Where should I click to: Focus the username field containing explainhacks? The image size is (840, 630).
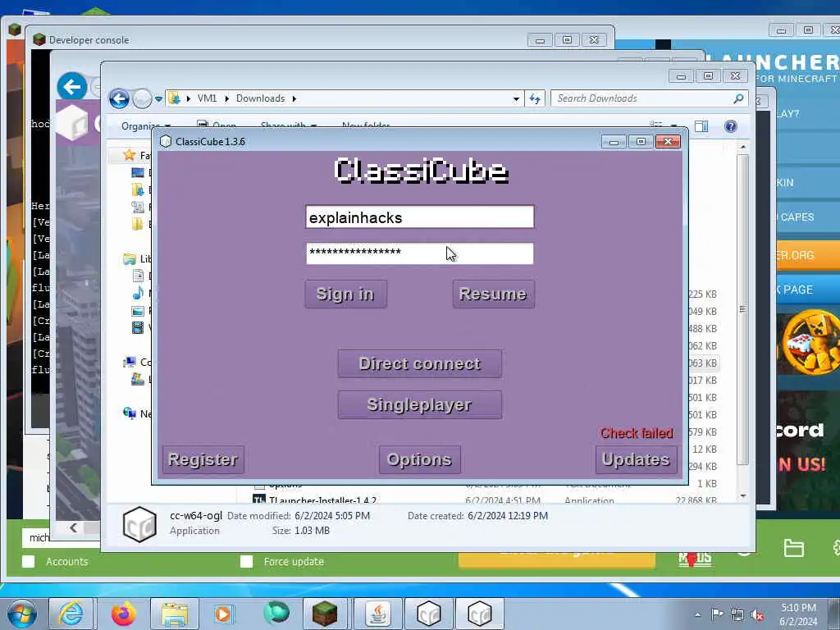419,217
